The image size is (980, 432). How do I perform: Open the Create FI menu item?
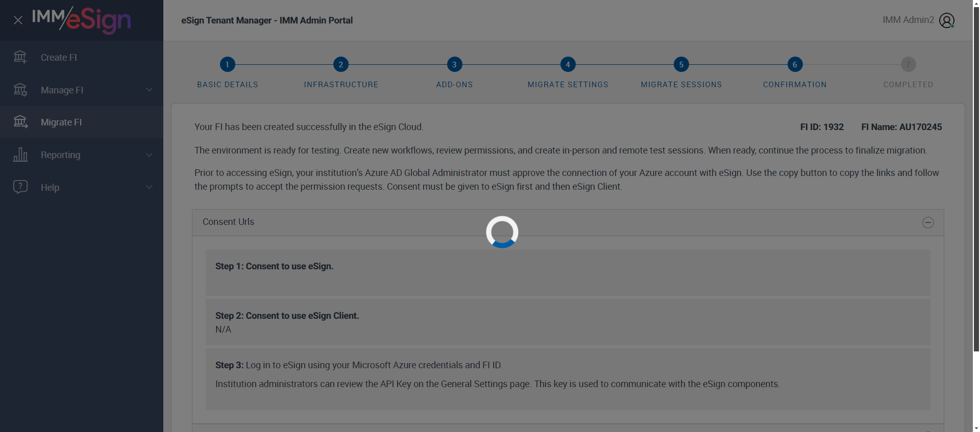(82, 58)
